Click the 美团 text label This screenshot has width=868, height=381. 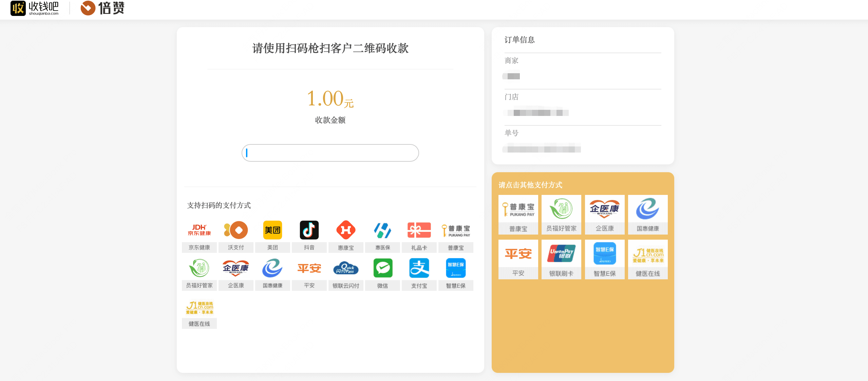(272, 247)
